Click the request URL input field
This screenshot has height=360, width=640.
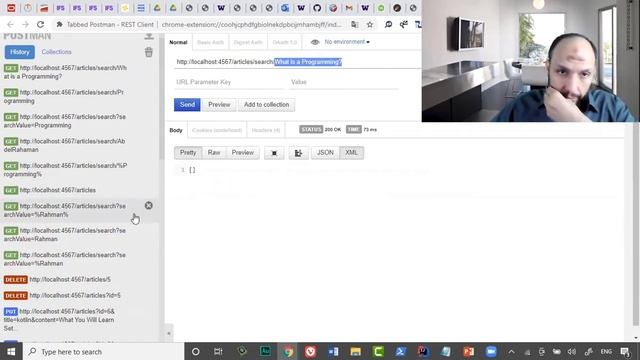pos(297,62)
